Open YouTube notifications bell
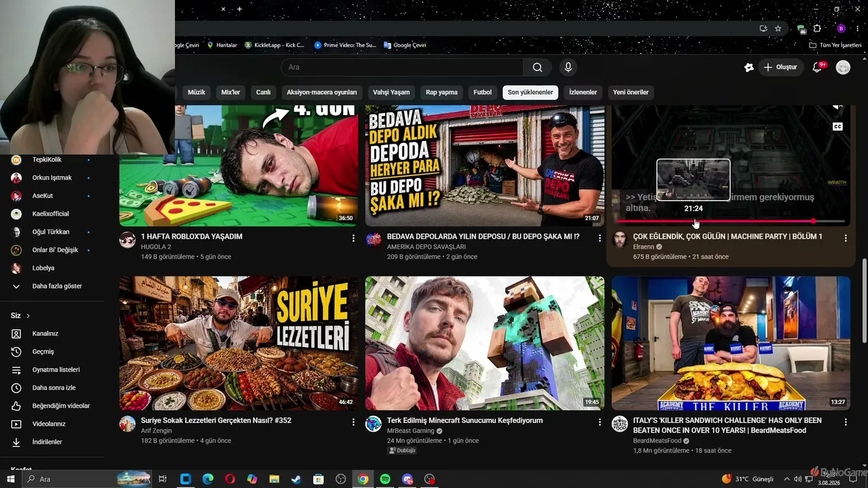 point(817,67)
